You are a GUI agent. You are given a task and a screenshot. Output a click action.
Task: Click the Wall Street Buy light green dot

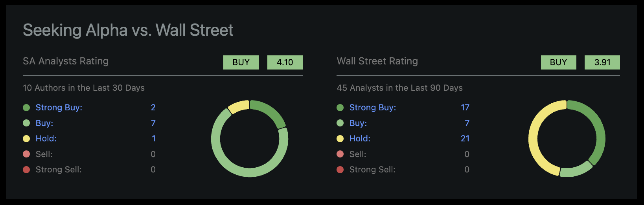coord(340,123)
